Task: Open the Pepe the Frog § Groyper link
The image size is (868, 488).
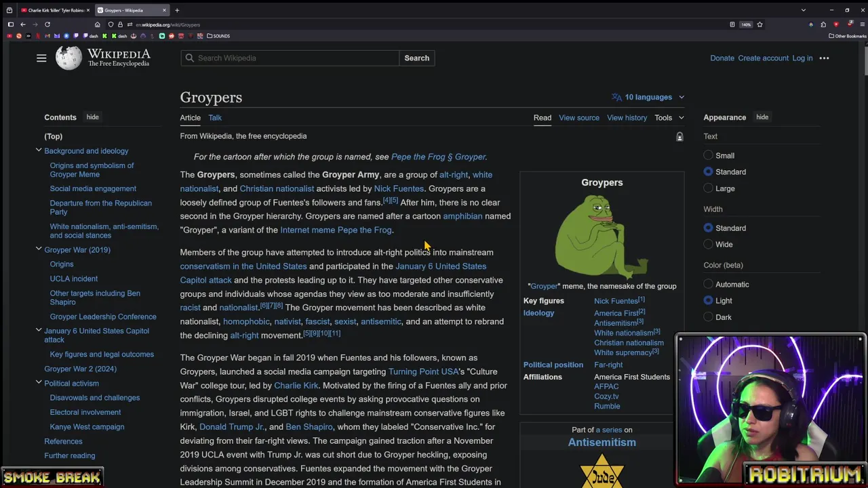Action: pyautogui.click(x=439, y=157)
